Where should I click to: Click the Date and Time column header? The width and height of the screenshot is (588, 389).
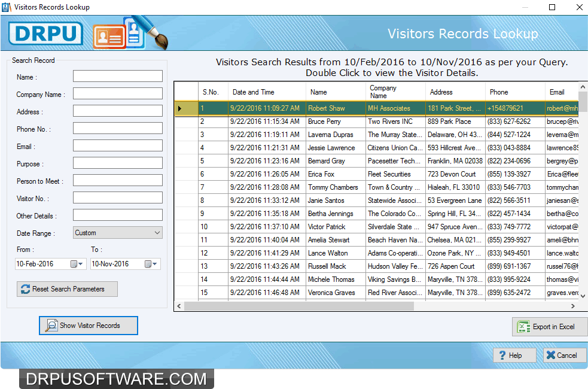pos(266,92)
